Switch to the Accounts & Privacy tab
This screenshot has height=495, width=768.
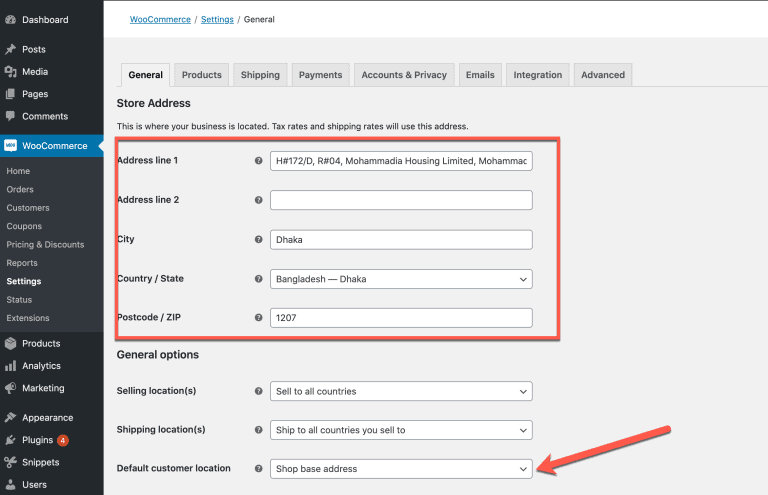(404, 75)
